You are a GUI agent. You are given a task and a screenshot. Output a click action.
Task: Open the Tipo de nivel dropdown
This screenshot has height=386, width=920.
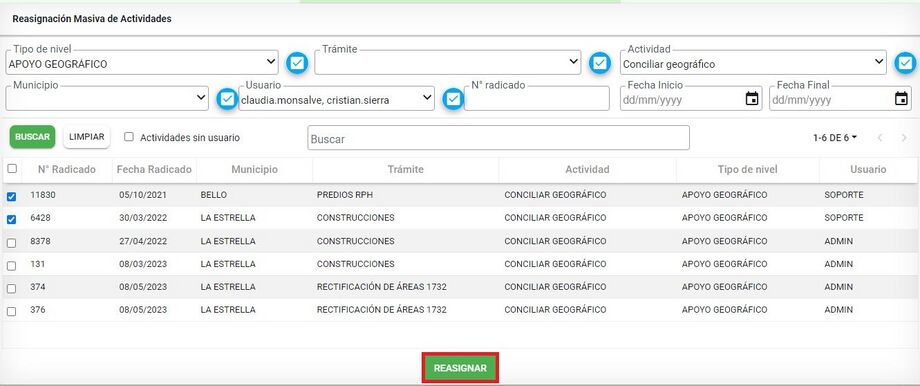(141, 62)
